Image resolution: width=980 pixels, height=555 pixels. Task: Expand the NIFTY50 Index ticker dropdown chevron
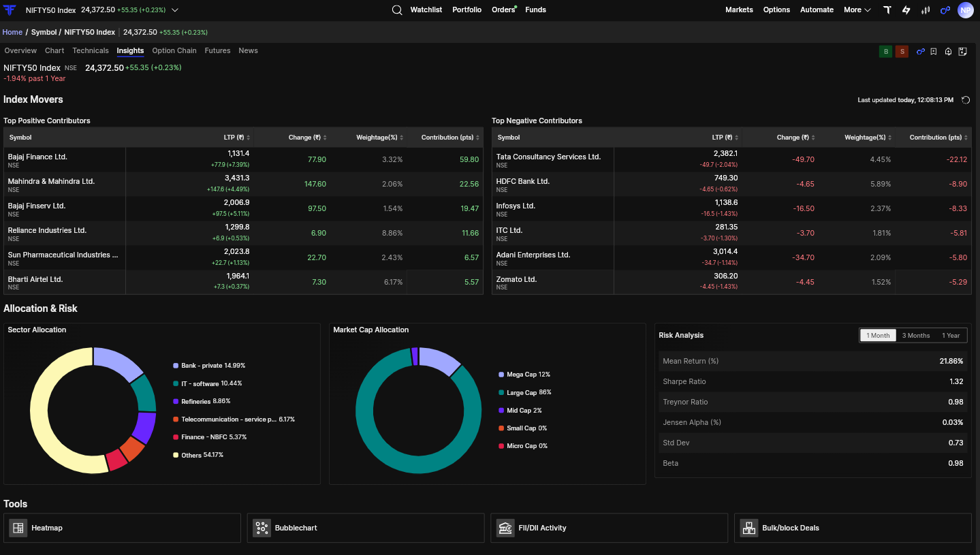pyautogui.click(x=175, y=10)
